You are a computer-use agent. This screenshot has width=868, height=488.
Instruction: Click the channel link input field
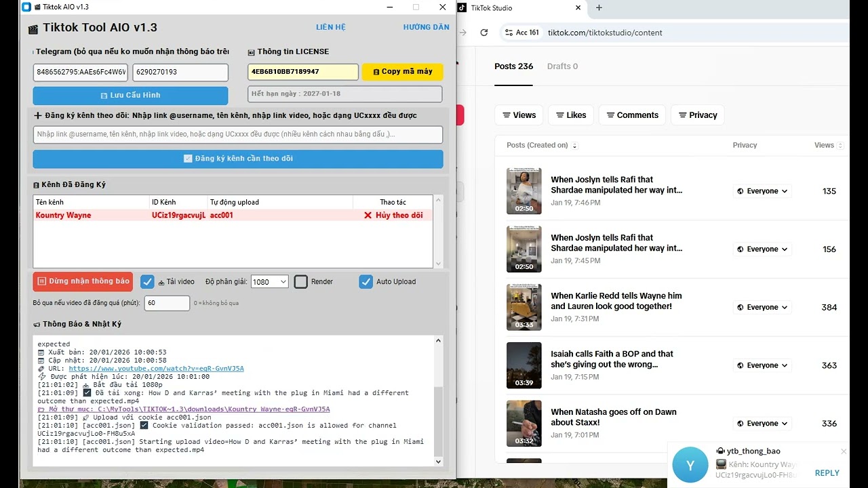pyautogui.click(x=238, y=134)
